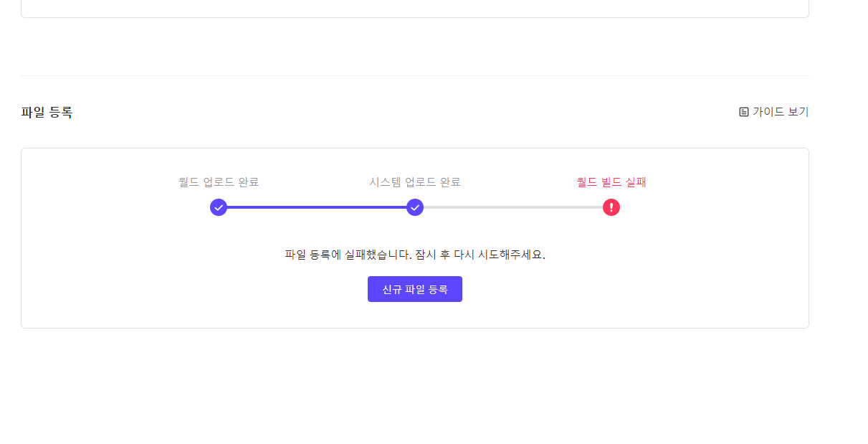
Task: Click the purple completed progress segment
Action: tap(315, 207)
